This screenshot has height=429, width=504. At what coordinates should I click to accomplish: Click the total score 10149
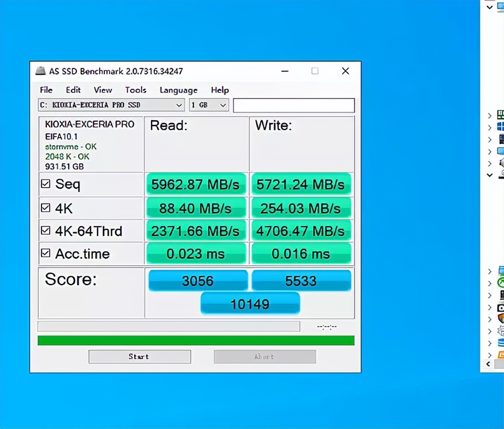click(250, 304)
